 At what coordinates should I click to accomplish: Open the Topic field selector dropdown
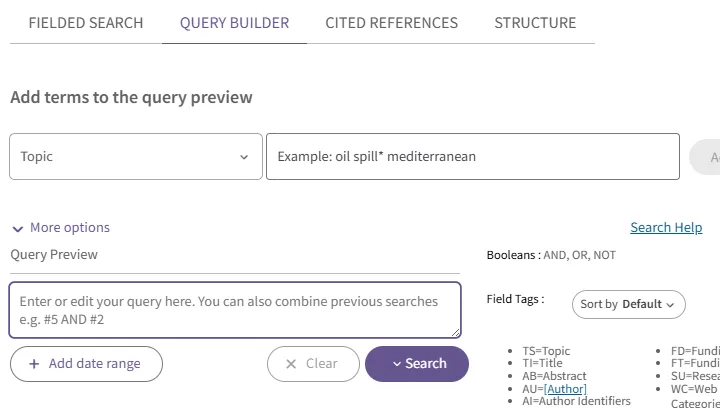135,157
